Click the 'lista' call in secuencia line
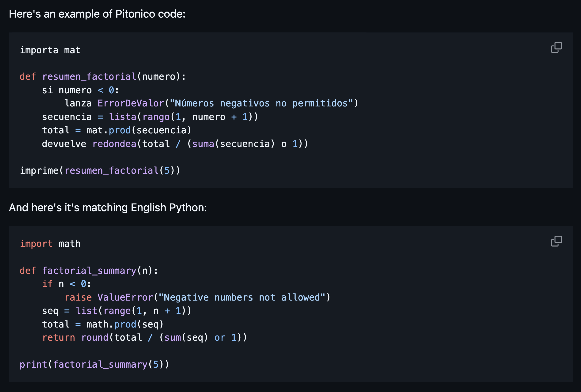 pos(122,117)
